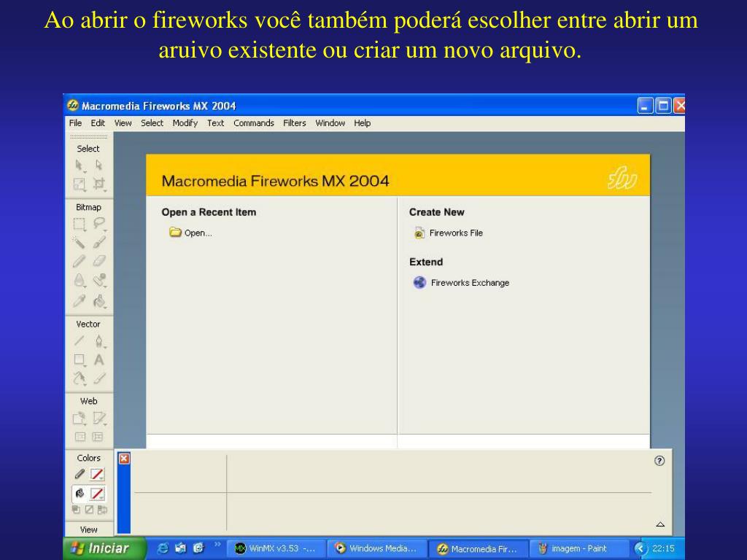Select the Rectangle Hotspot tool

click(x=80, y=418)
